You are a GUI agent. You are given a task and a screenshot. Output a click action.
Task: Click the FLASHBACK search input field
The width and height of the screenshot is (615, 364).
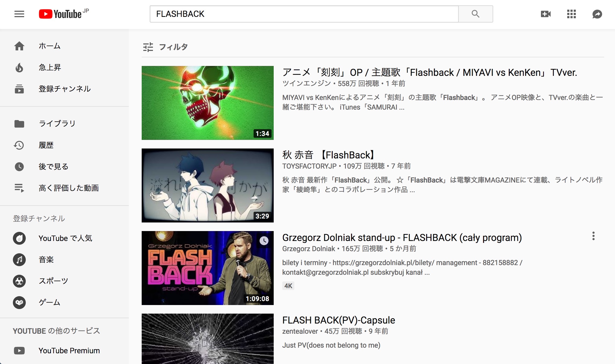point(304,14)
